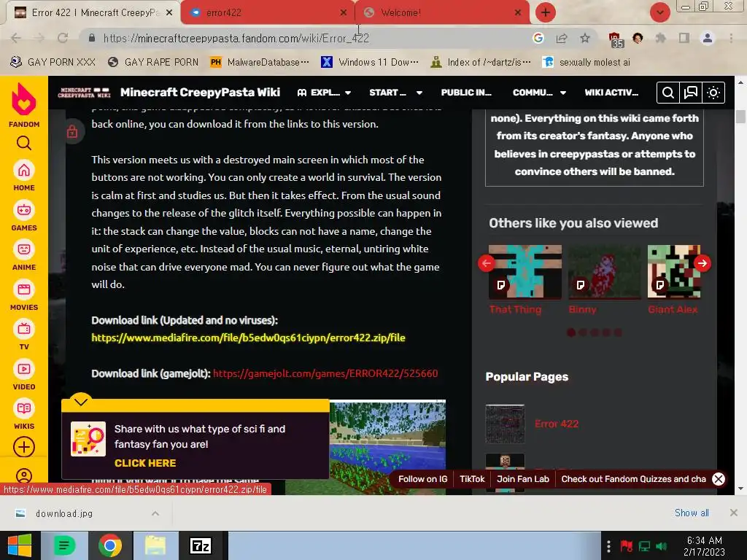Image resolution: width=747 pixels, height=560 pixels.
Task: Open ANIME section in Fandom sidebar
Action: coord(24,256)
